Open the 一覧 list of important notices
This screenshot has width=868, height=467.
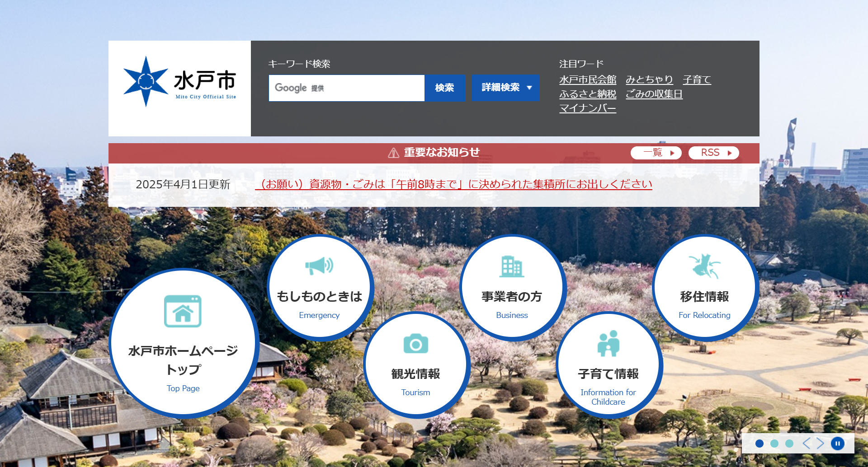point(656,153)
